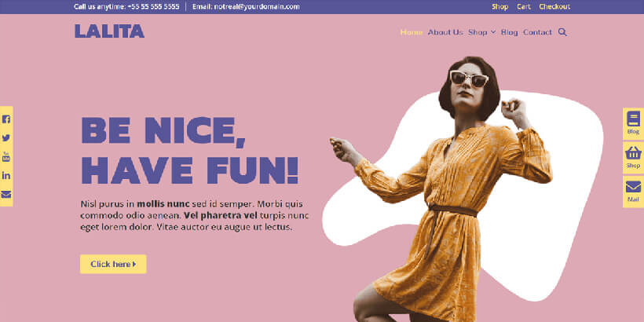Viewport: 644px width, 322px height.
Task: Open the Shop basket icon on right
Action: click(x=633, y=154)
